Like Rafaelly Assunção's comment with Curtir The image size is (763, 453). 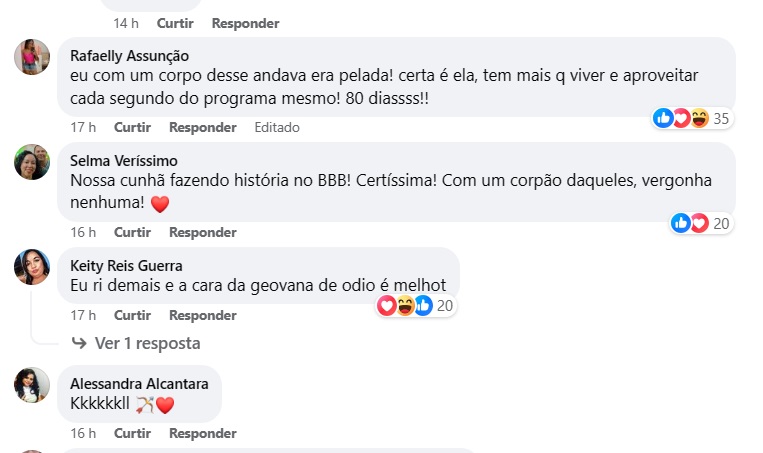132,128
